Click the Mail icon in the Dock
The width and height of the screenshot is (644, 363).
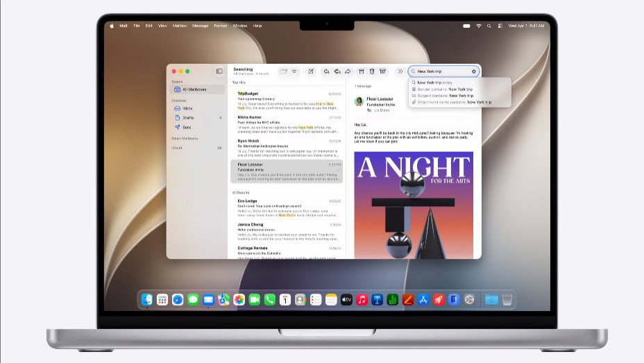tap(208, 300)
